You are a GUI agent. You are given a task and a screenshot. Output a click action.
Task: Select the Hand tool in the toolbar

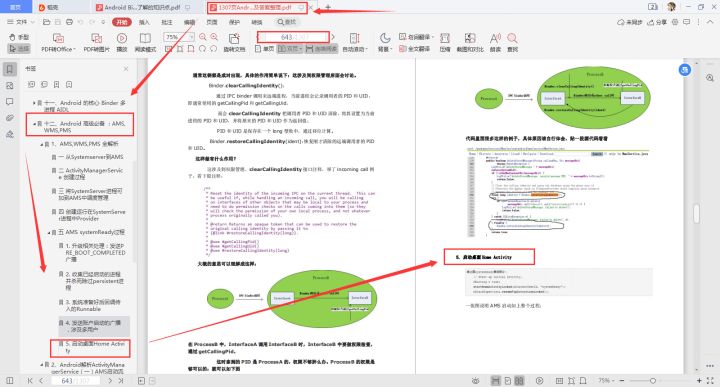19,37
